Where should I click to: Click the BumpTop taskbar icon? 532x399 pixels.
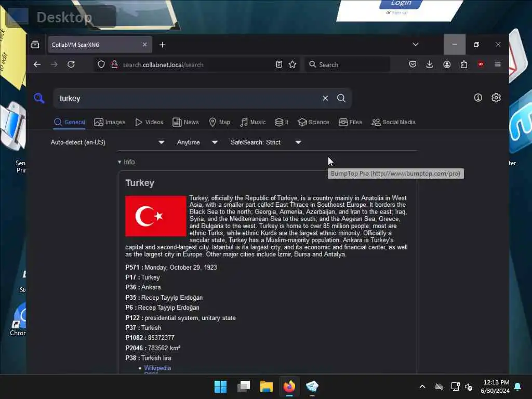pos(312,387)
